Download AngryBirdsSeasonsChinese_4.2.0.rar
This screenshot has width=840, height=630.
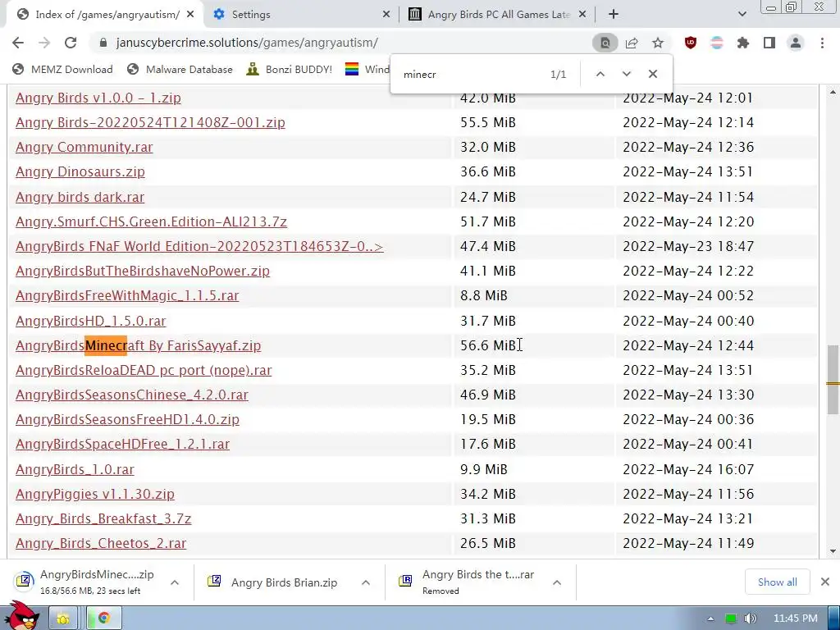click(x=132, y=395)
